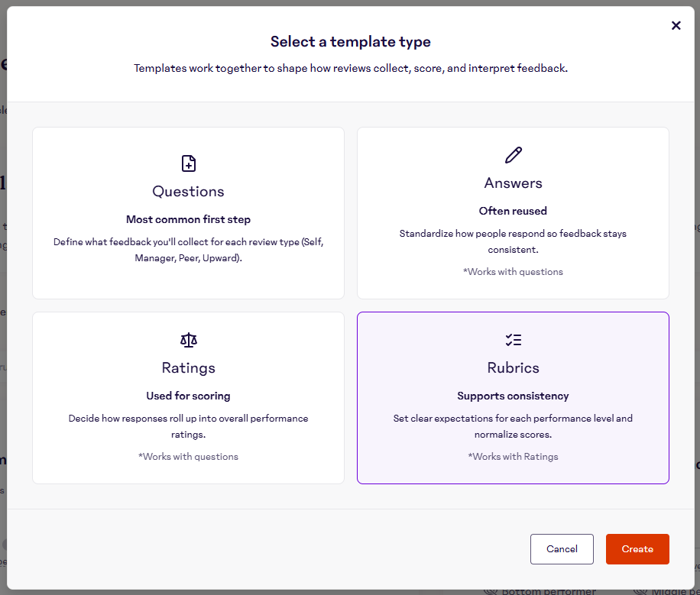Select the Questions template title

[x=188, y=192]
